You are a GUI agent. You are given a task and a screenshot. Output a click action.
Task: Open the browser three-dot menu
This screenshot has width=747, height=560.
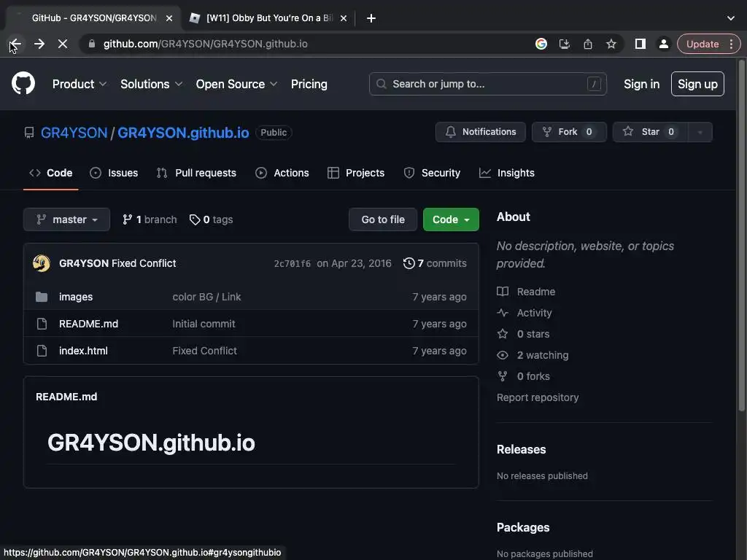(731, 44)
